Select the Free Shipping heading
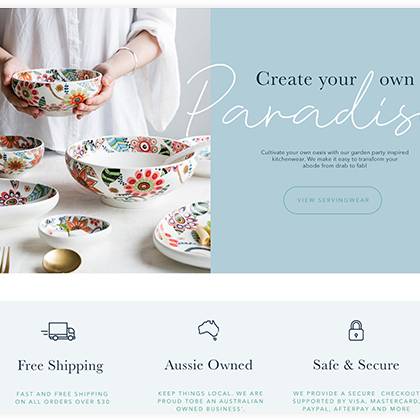 coord(61,366)
